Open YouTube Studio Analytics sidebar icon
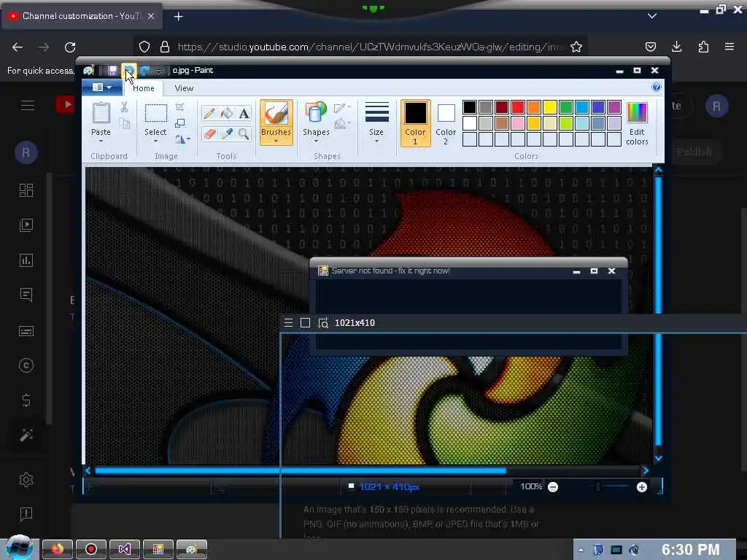The image size is (747, 560). (26, 260)
